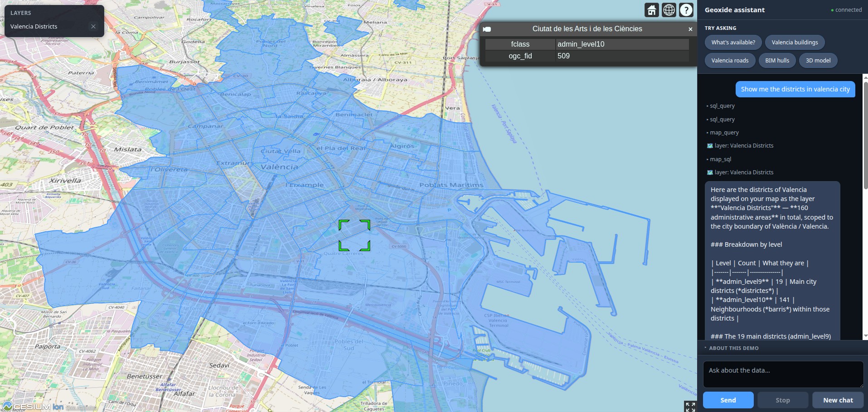Click the Ciutat Vella map label
This screenshot has height=412, width=868.
281,151
